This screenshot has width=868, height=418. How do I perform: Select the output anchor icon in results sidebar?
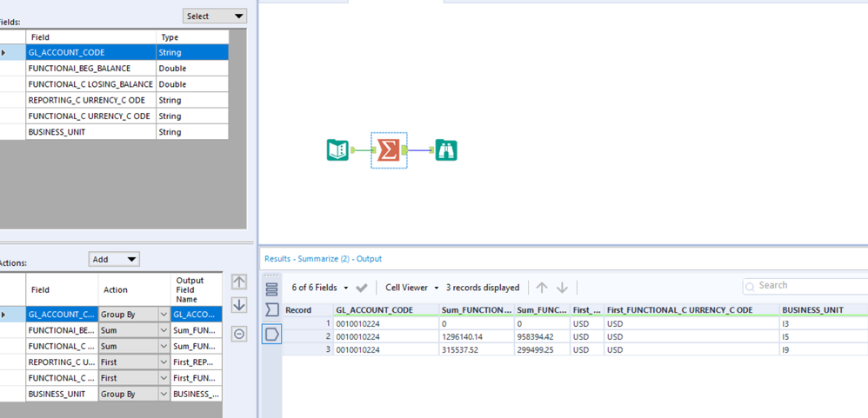tap(271, 333)
